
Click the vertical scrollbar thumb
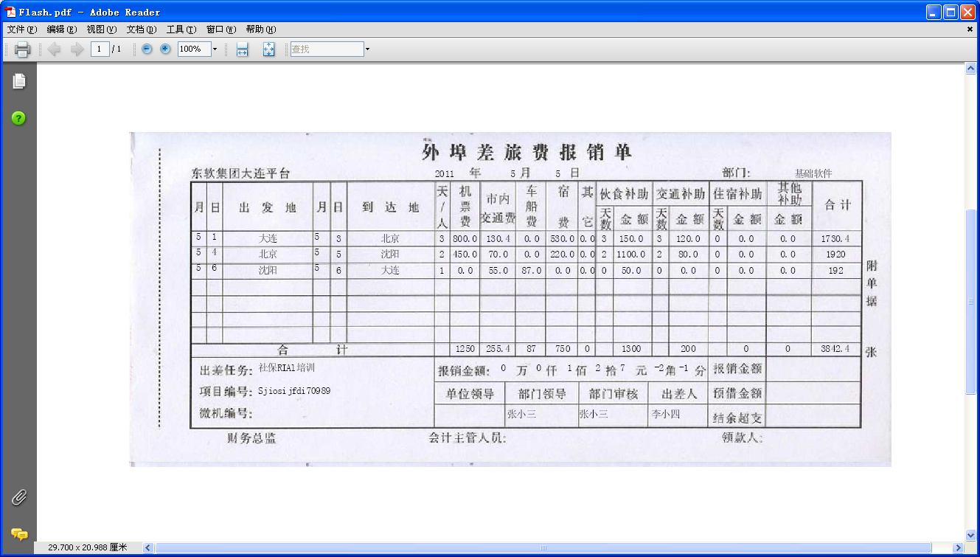point(971,302)
